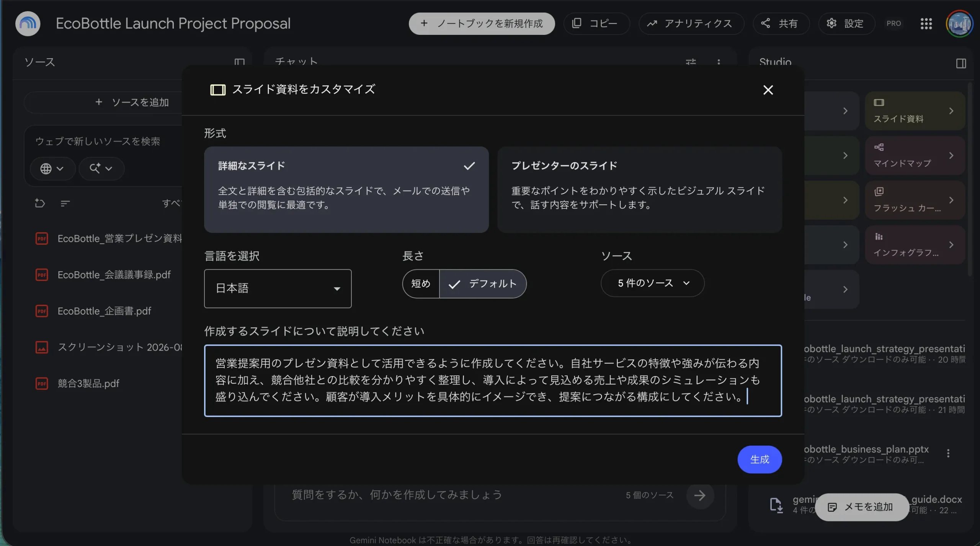Open the user account avatar

click(959, 24)
